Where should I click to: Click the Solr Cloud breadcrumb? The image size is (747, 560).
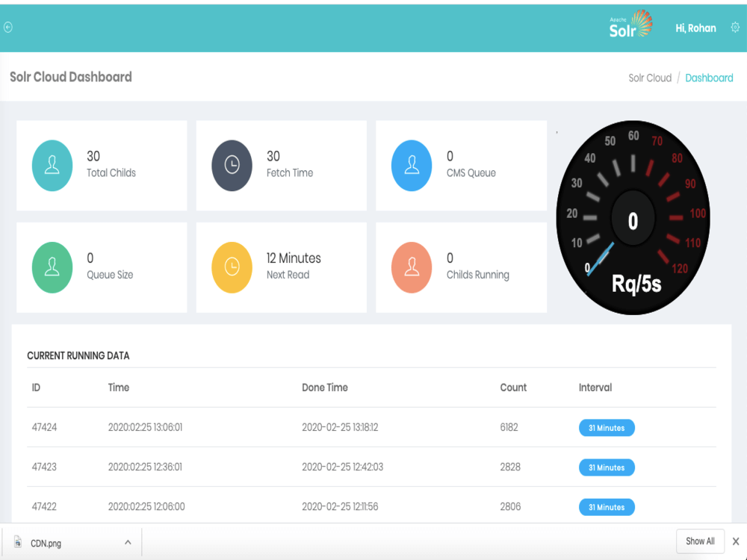(650, 78)
